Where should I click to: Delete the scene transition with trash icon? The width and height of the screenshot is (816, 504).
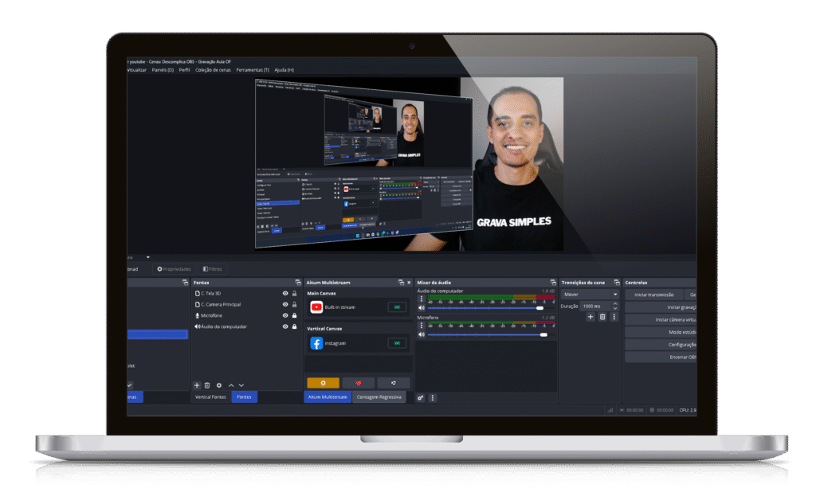[602, 317]
